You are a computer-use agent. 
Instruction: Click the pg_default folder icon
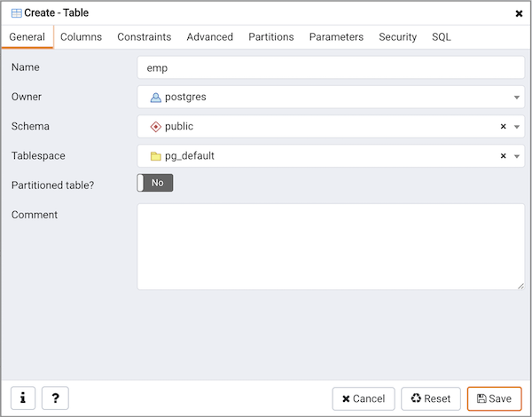[x=156, y=156]
